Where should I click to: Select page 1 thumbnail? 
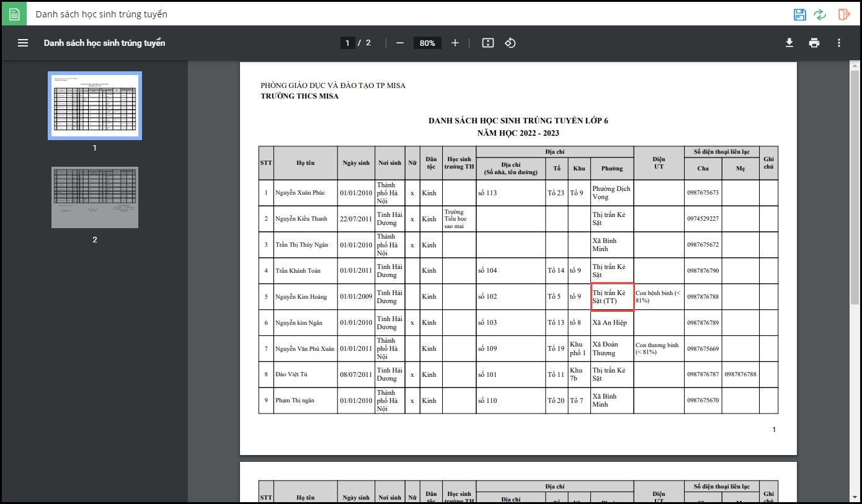coord(95,105)
